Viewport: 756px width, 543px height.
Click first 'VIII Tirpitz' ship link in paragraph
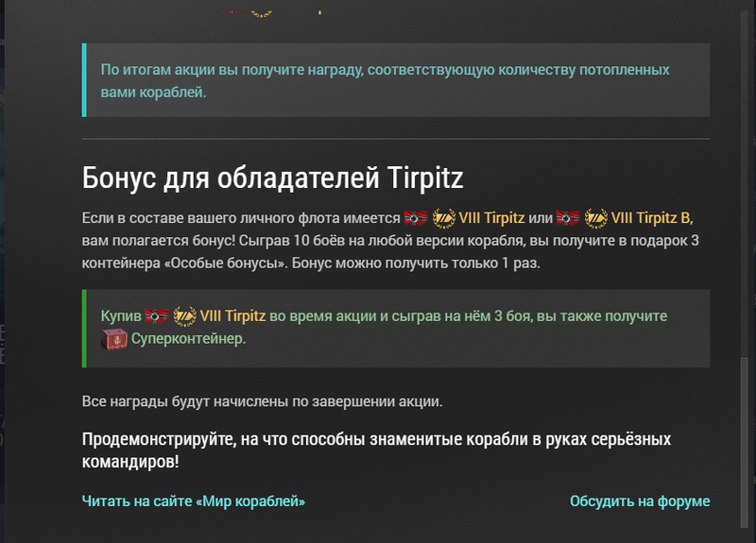[491, 218]
